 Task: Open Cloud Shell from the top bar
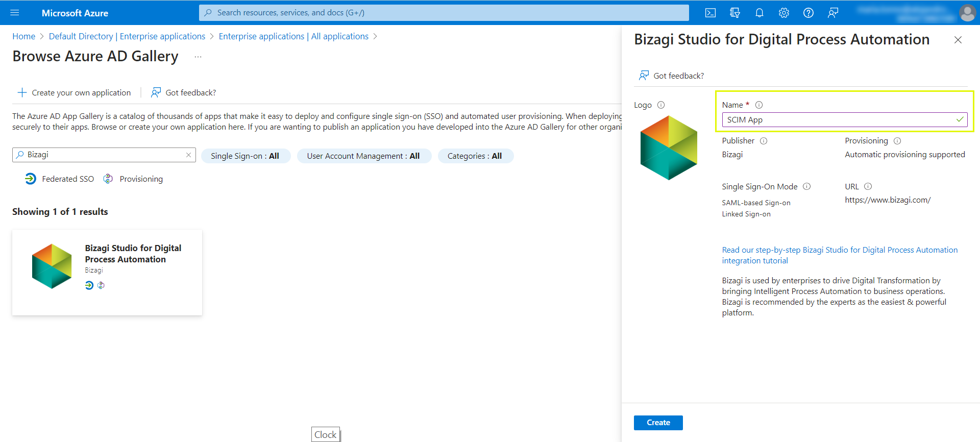(x=710, y=13)
